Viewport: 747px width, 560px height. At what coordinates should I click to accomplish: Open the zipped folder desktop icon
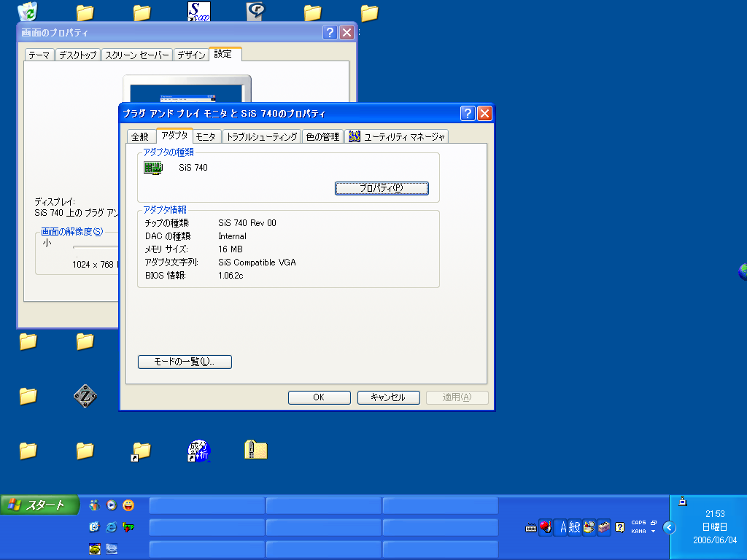coord(255,450)
